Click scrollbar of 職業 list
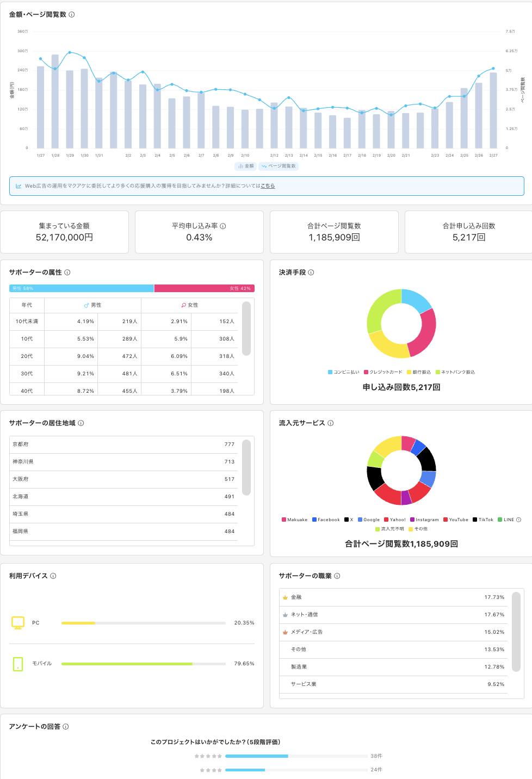This screenshot has width=532, height=779. pyautogui.click(x=516, y=632)
